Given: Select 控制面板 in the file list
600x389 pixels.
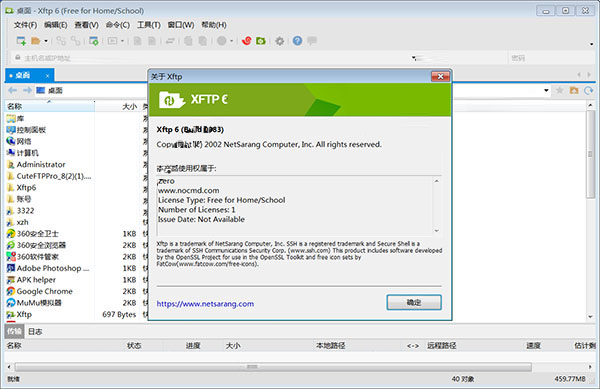Looking at the screenshot, I should pos(26,130).
